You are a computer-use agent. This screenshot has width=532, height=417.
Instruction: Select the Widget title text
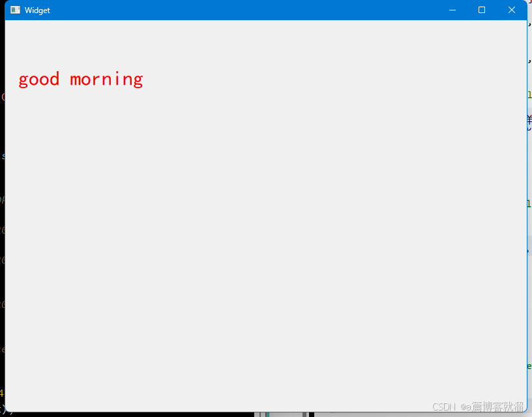(37, 10)
